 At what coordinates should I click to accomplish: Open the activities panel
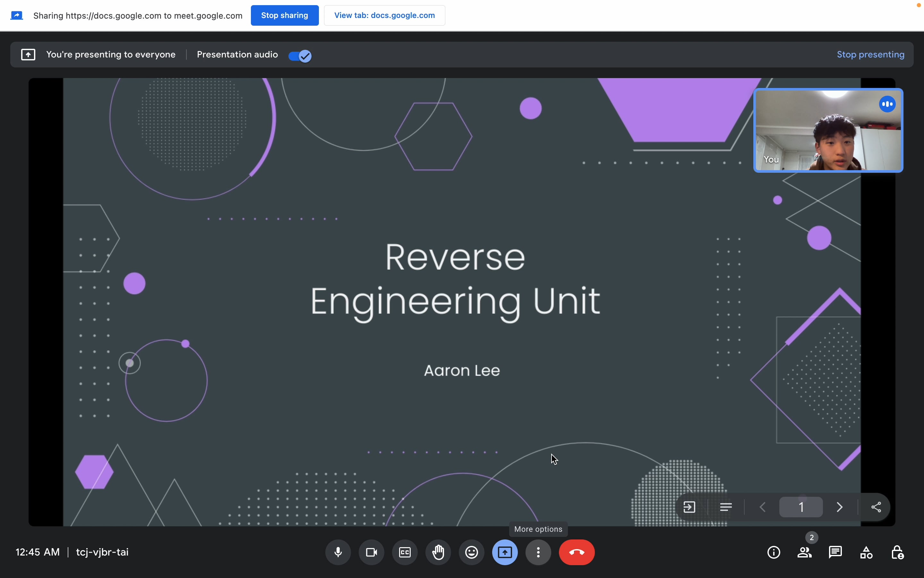coord(866,552)
